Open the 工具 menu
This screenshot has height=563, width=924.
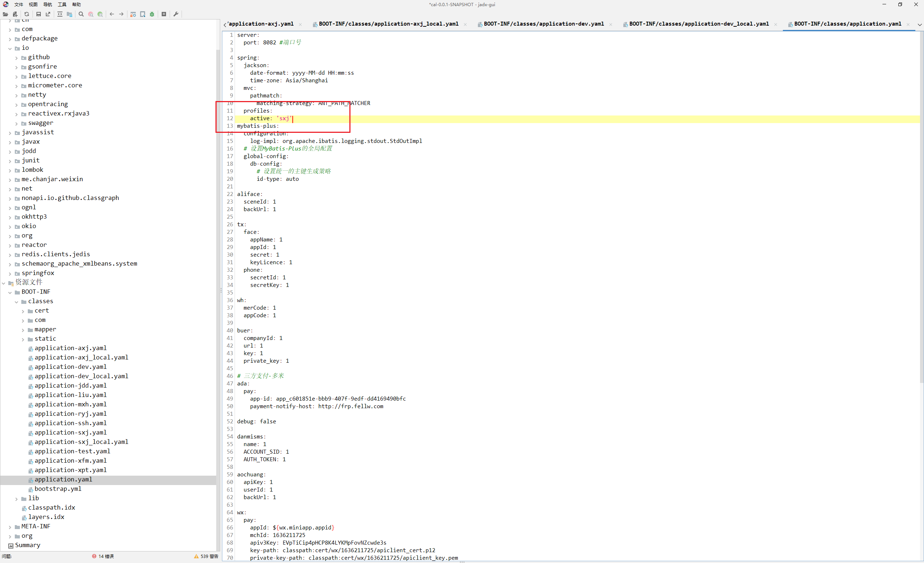pos(62,4)
